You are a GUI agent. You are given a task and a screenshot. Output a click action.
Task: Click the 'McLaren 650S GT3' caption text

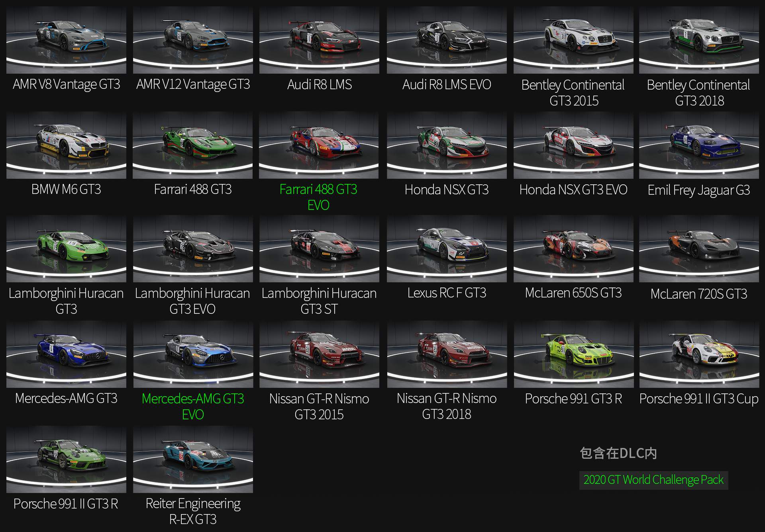573,293
